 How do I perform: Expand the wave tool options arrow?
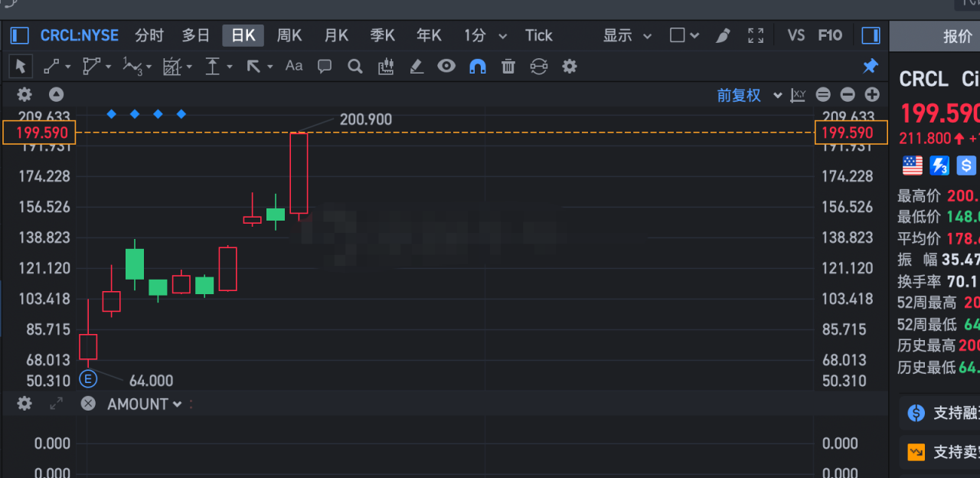(149, 67)
